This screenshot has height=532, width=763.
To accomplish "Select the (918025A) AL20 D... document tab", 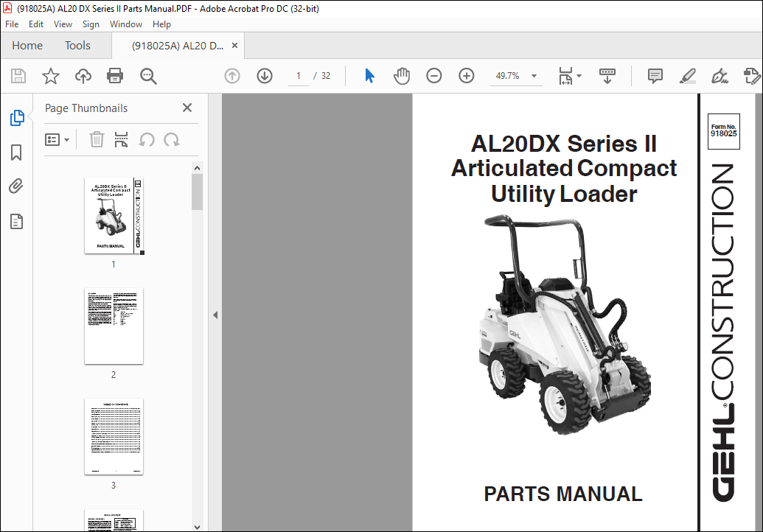I will (x=177, y=46).
